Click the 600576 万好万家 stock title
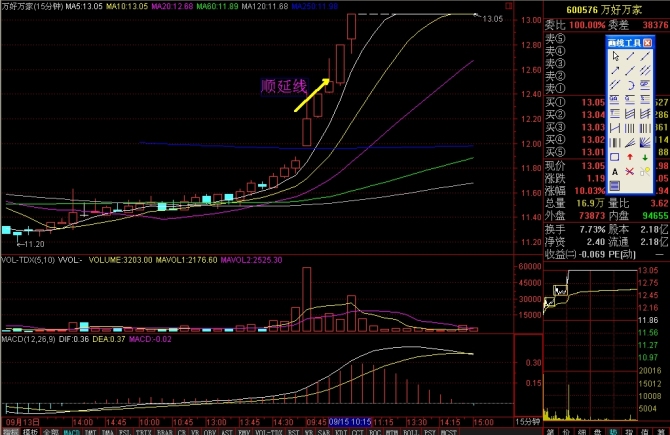 tap(604, 10)
